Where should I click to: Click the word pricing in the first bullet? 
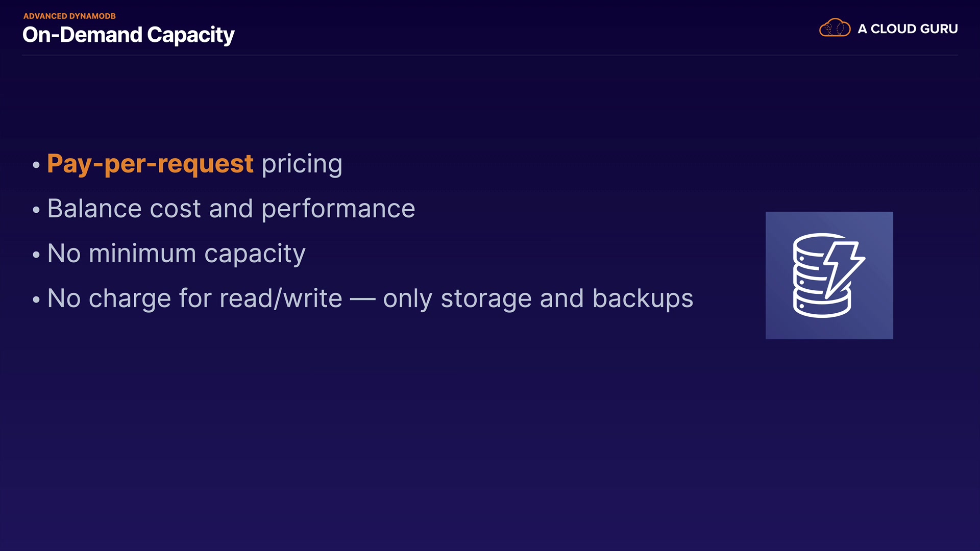coord(302,164)
